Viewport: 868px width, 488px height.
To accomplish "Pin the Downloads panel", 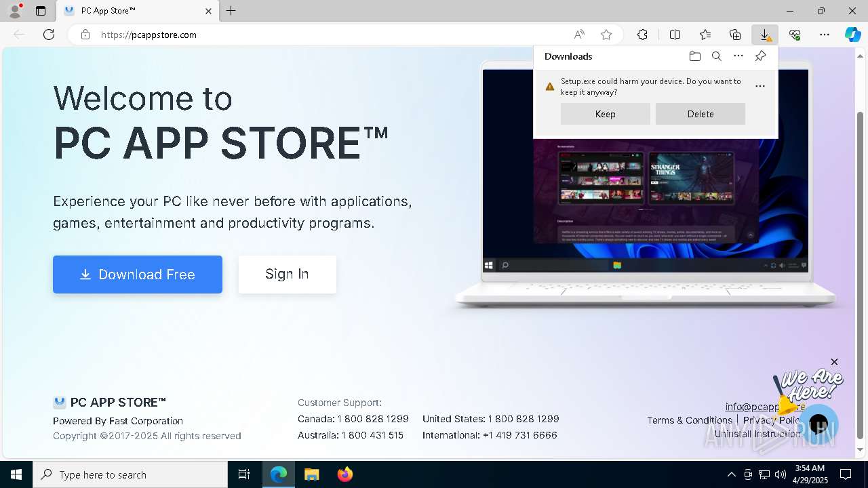I will click(x=761, y=56).
